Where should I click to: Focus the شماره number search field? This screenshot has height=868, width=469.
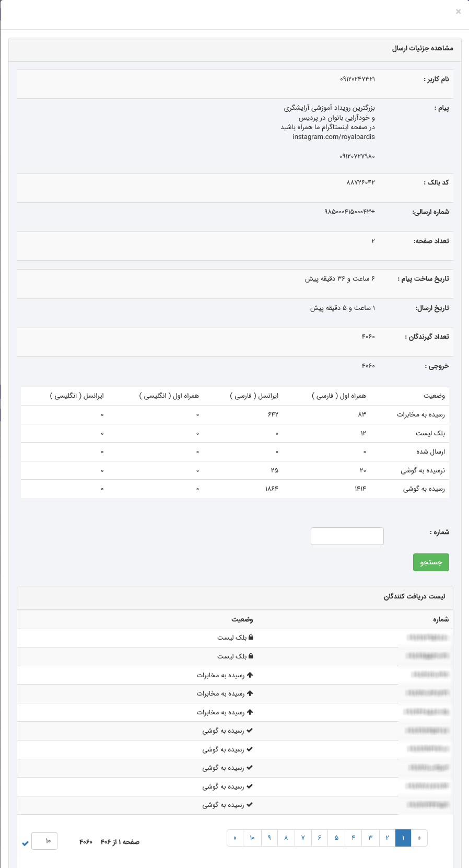coord(347,536)
